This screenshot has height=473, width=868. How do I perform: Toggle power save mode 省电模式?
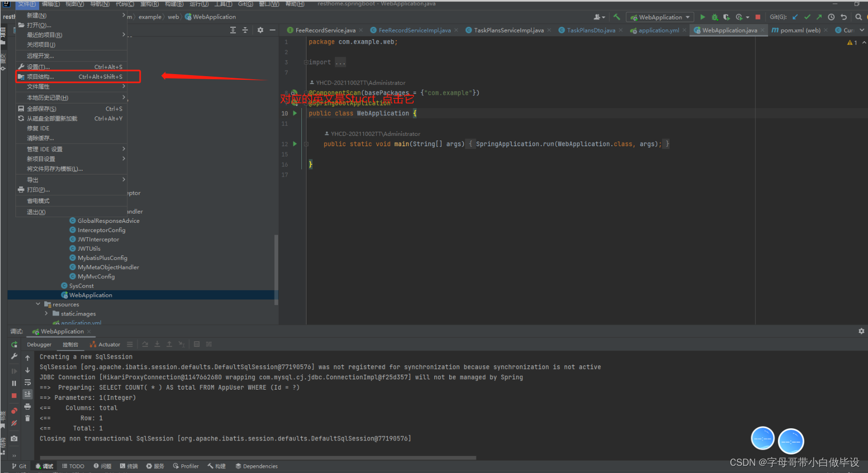point(71,201)
